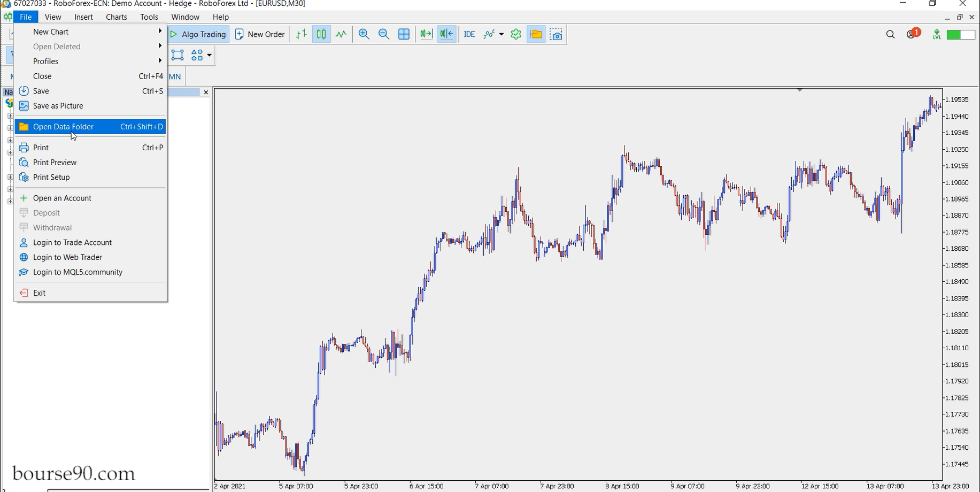This screenshot has height=492, width=980.
Task: Toggle chart auto scroll to latest bar
Action: [x=426, y=34]
